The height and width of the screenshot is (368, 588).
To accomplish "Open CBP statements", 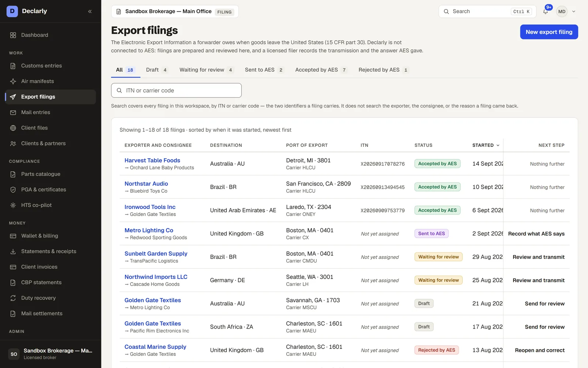I will [x=51, y=282].
